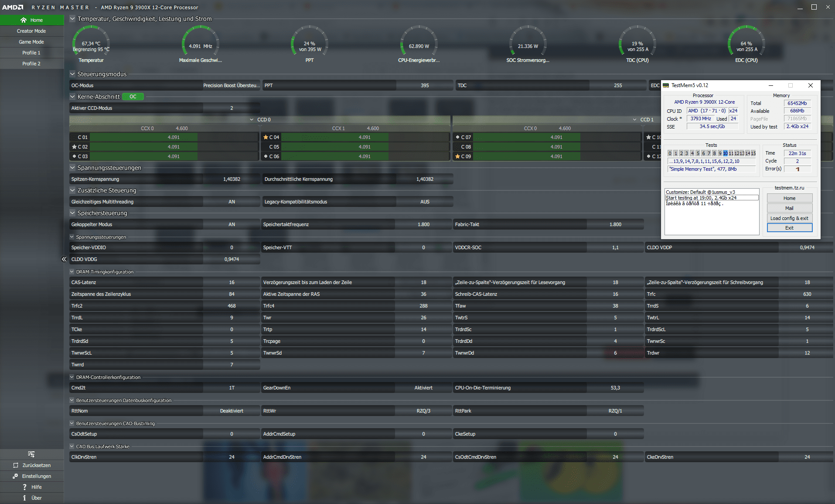Click the star marker on core C 02
This screenshot has height=504, width=835.
point(74,147)
